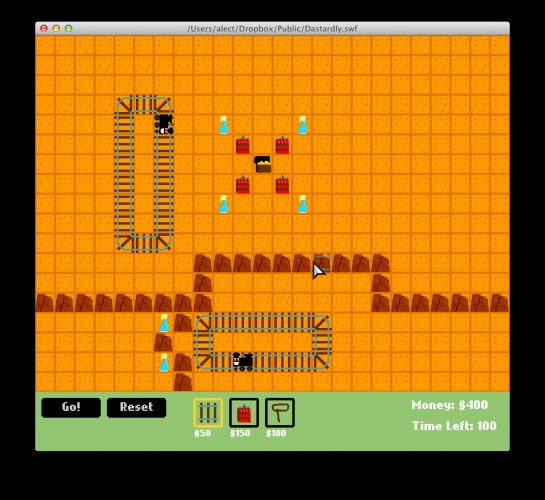
Task: Click the upper damsel behind the rocks at lower left
Action: pyautogui.click(x=164, y=323)
